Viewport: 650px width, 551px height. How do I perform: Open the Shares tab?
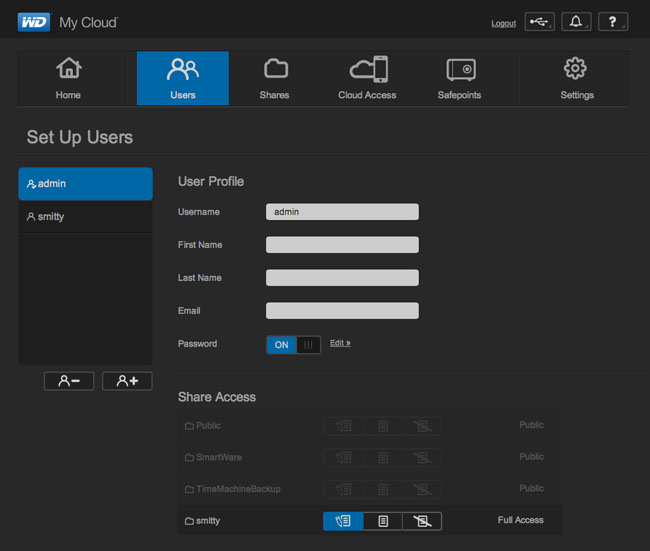pos(274,78)
